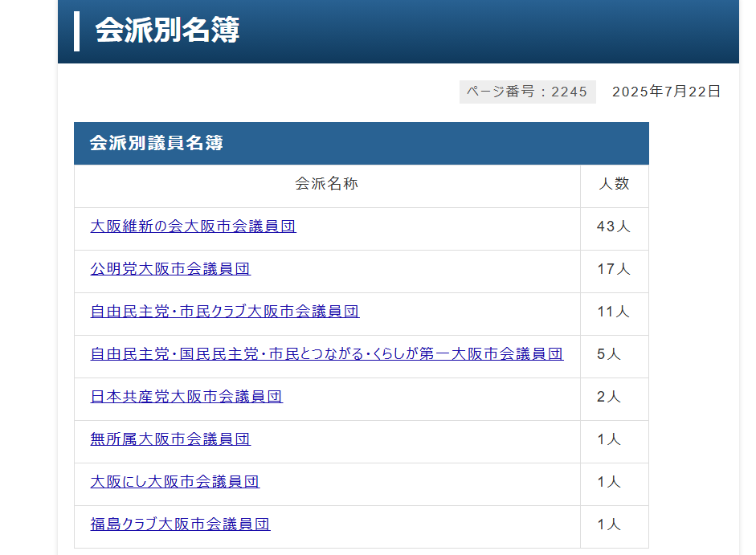Click the 5人 cell
This screenshot has width=756, height=555.
pyautogui.click(x=615, y=357)
